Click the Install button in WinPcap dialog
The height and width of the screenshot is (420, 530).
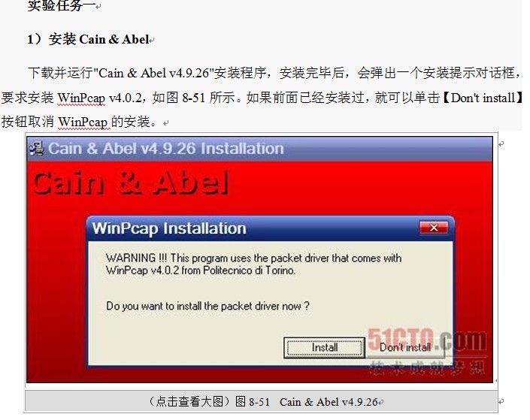pyautogui.click(x=324, y=347)
